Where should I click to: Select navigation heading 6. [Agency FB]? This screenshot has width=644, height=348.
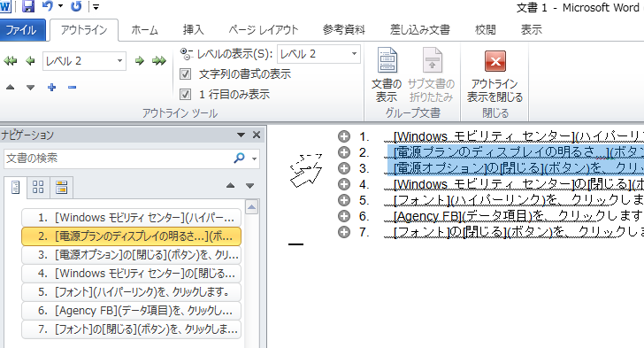131,311
